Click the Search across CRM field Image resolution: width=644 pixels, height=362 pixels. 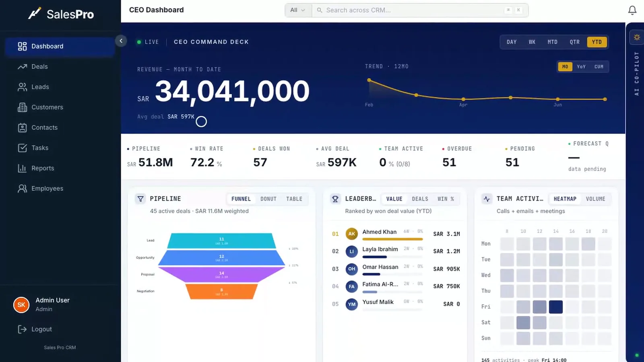pyautogui.click(x=420, y=10)
